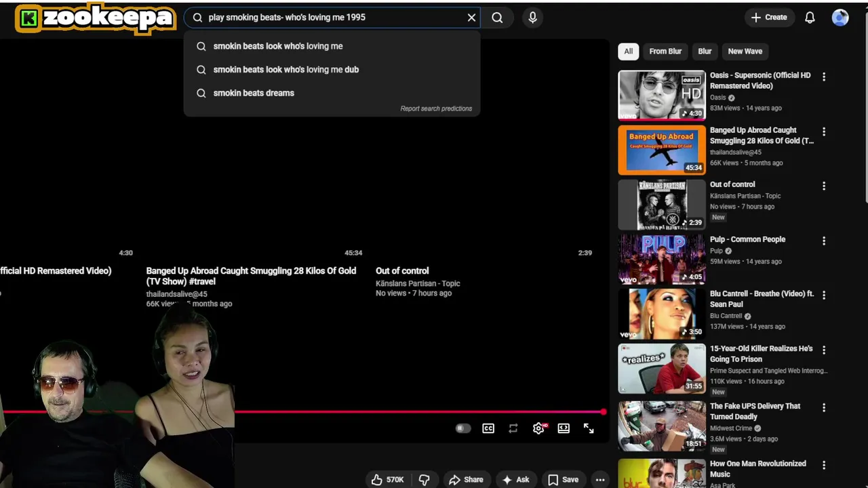The height and width of the screenshot is (488, 868).
Task: Click sidebar title 'How One Man Revolutionized Music'
Action: coord(758,469)
